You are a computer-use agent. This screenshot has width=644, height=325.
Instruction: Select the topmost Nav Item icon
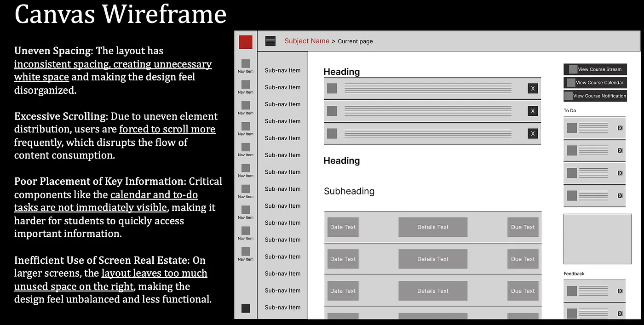tap(246, 63)
